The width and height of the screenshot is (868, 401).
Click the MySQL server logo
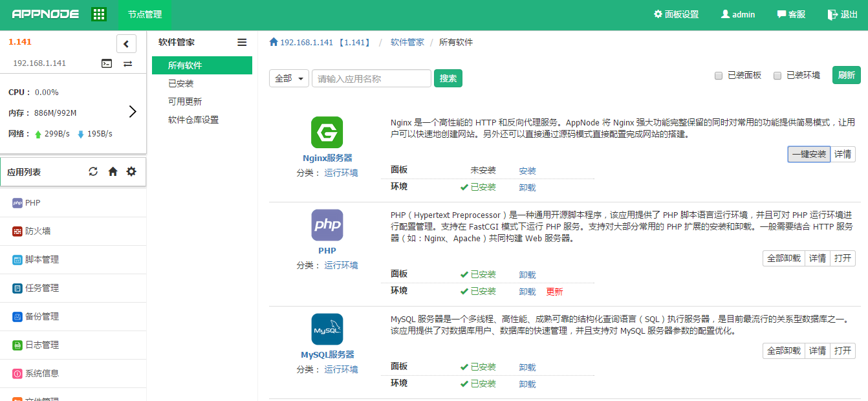(327, 329)
